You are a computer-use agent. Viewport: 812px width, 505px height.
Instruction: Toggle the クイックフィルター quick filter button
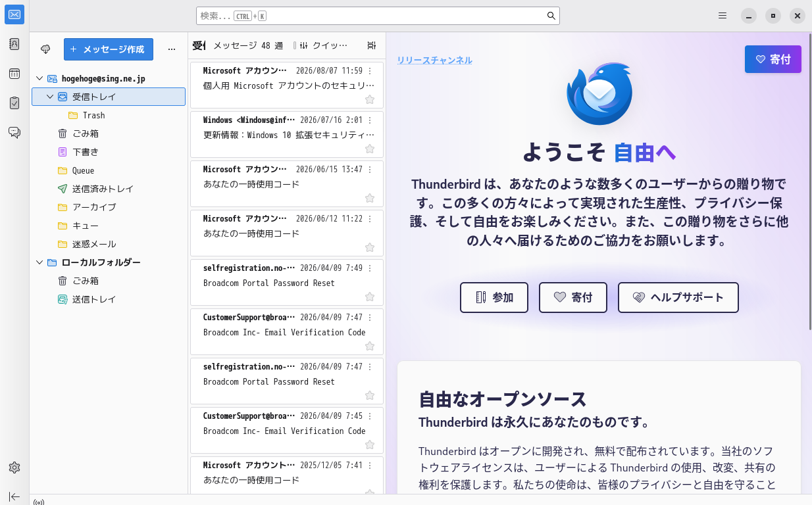[322, 45]
